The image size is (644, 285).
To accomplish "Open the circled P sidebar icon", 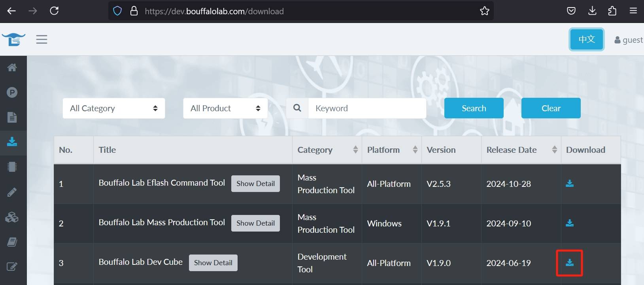I will pyautogui.click(x=12, y=93).
